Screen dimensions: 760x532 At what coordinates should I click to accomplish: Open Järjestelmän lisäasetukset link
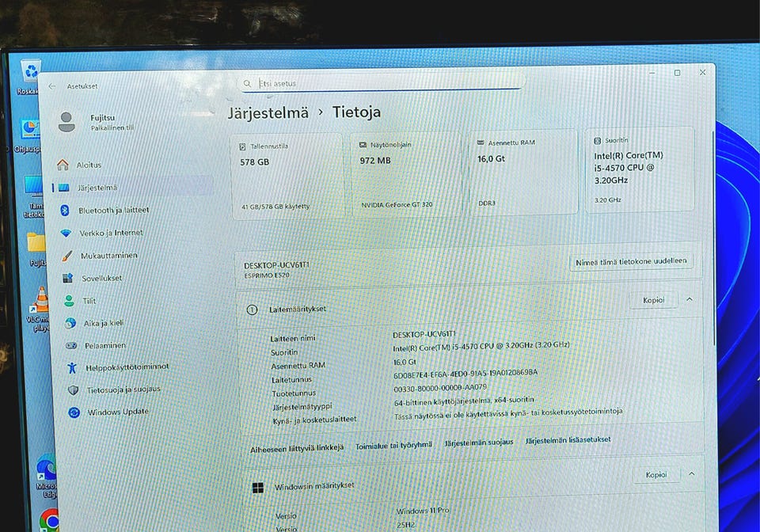coord(568,440)
